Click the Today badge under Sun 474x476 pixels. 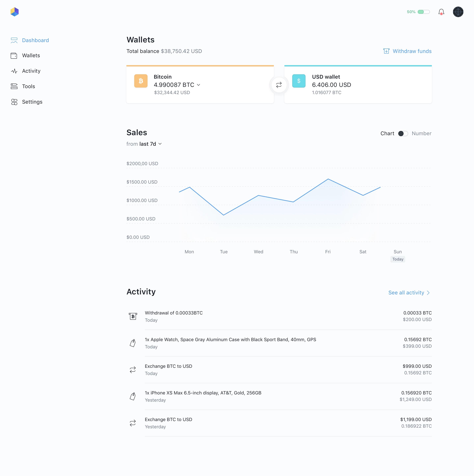click(398, 259)
